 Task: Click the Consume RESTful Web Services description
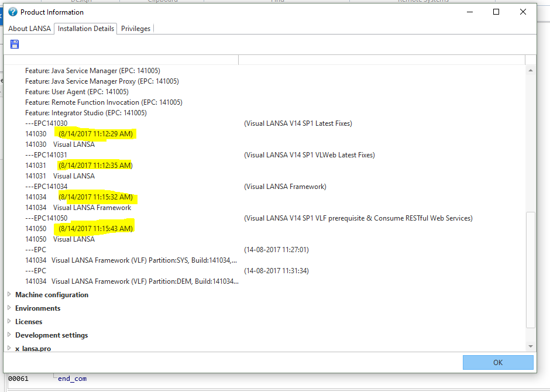coord(358,218)
